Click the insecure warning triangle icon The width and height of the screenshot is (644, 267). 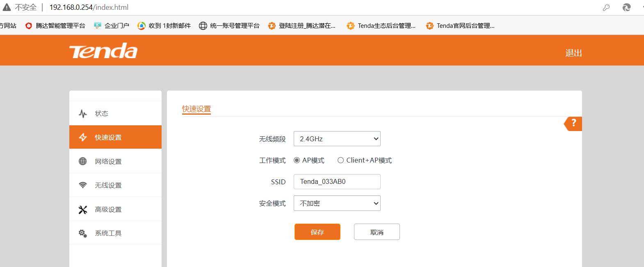pyautogui.click(x=7, y=7)
